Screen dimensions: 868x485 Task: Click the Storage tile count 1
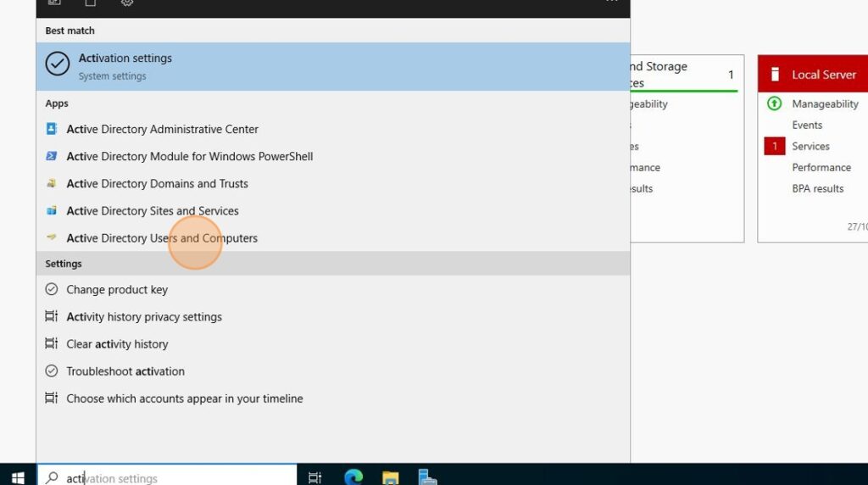click(731, 74)
